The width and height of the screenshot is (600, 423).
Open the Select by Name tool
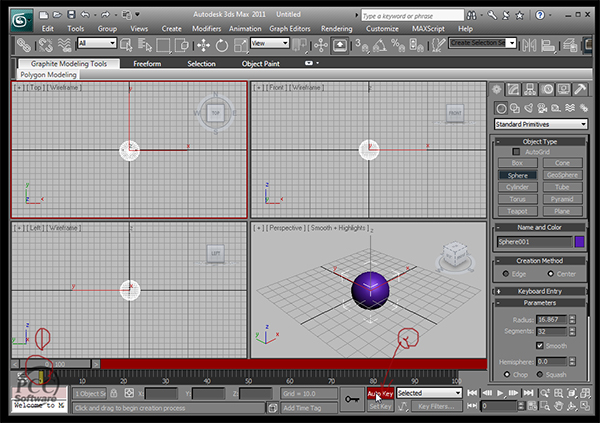coord(145,45)
